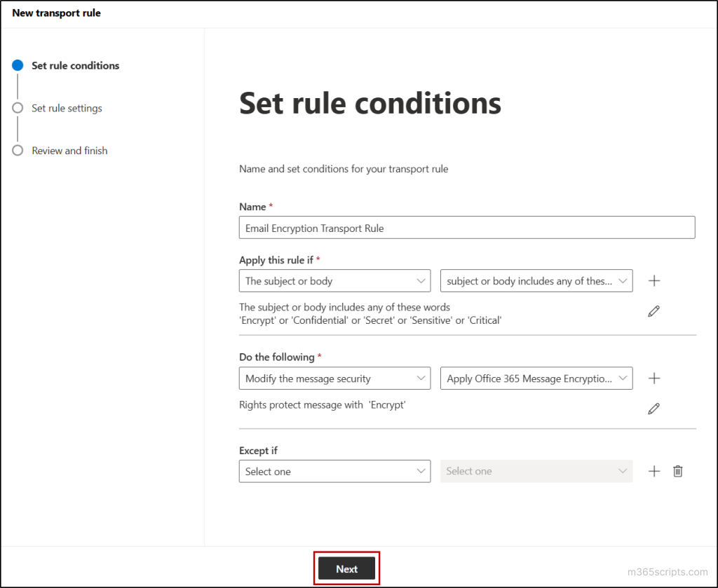Click the pencil icon under the encryption action

click(x=653, y=408)
